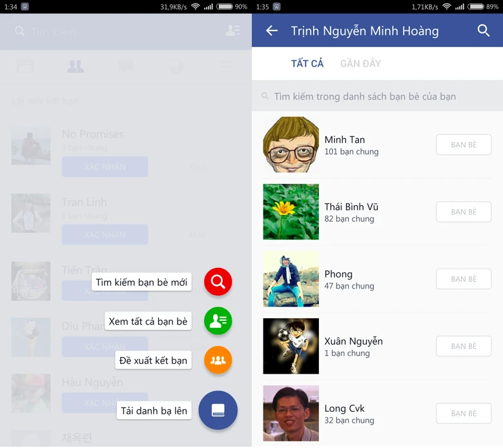Tap BẠN BÈ button for Minh Tan
The image size is (503, 448).
click(x=464, y=145)
